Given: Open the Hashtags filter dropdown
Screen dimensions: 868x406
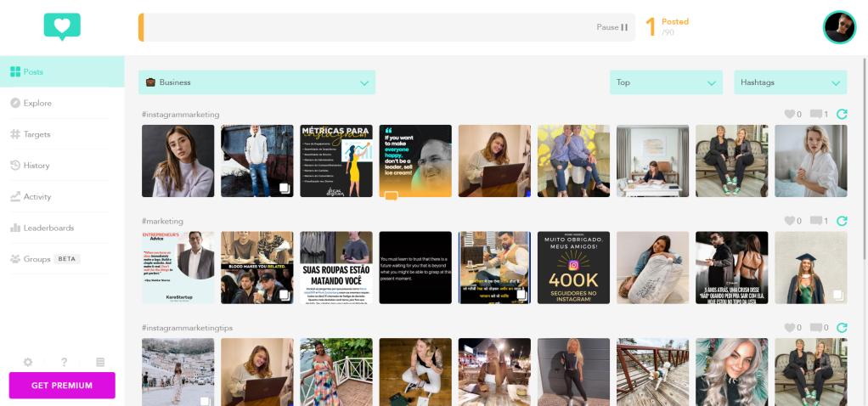Looking at the screenshot, I should (x=790, y=82).
